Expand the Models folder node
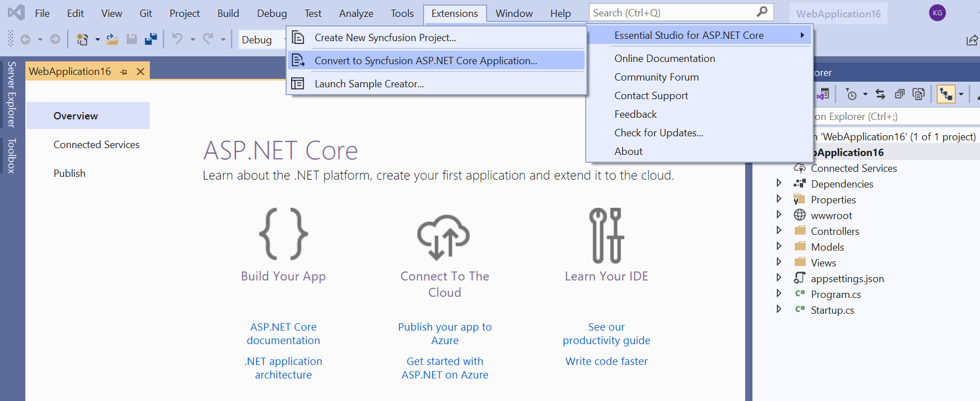Screen dimensions: 980x401 point(779,246)
